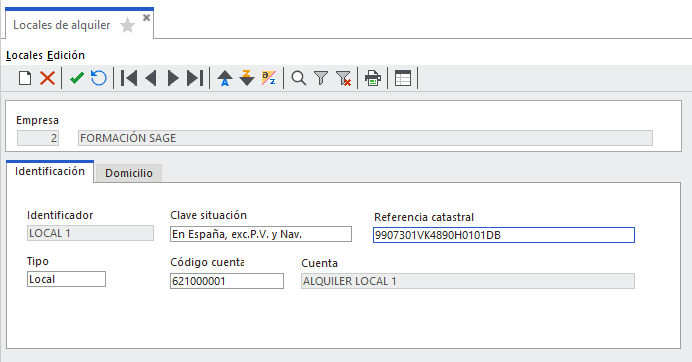Click the Identificador field LOCAL 1
This screenshot has height=362, width=692.
tap(90, 233)
